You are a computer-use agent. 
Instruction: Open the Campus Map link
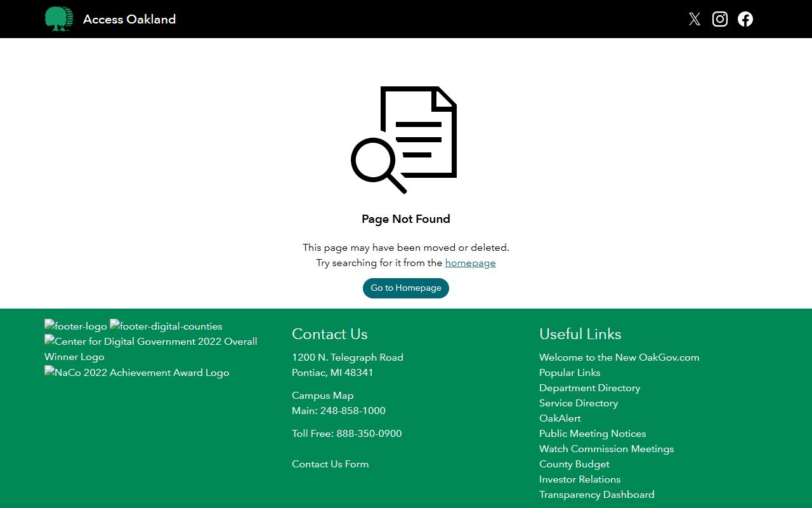(322, 396)
